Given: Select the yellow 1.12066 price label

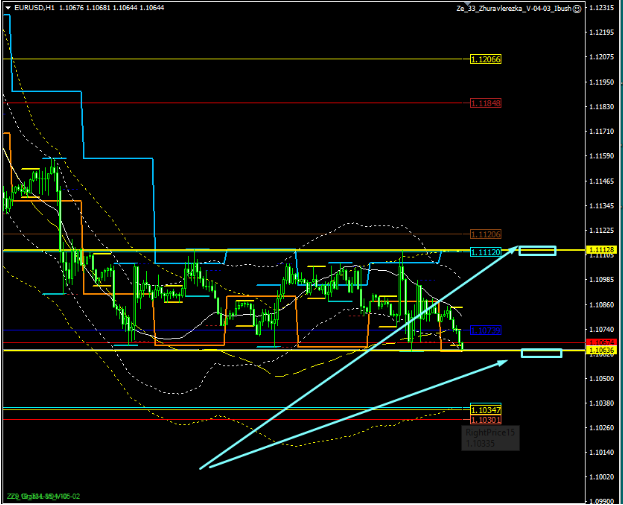Looking at the screenshot, I should click(485, 59).
